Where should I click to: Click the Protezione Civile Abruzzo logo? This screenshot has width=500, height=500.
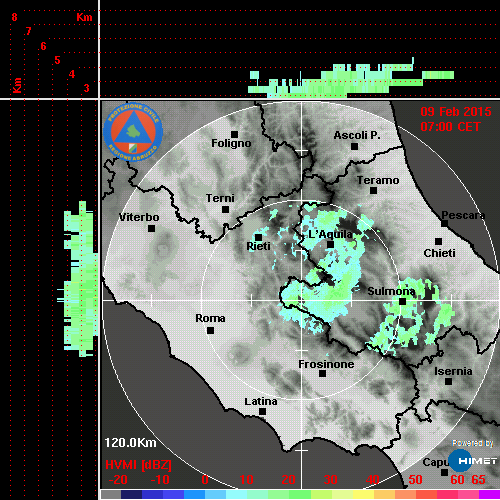(133, 132)
